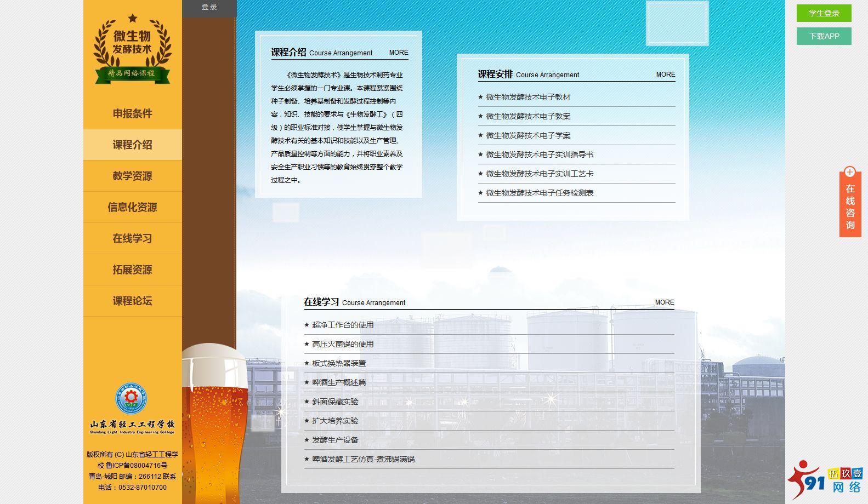Open the 发酵生产设备 lesson
Viewport: 868px width, 504px height.
[335, 440]
